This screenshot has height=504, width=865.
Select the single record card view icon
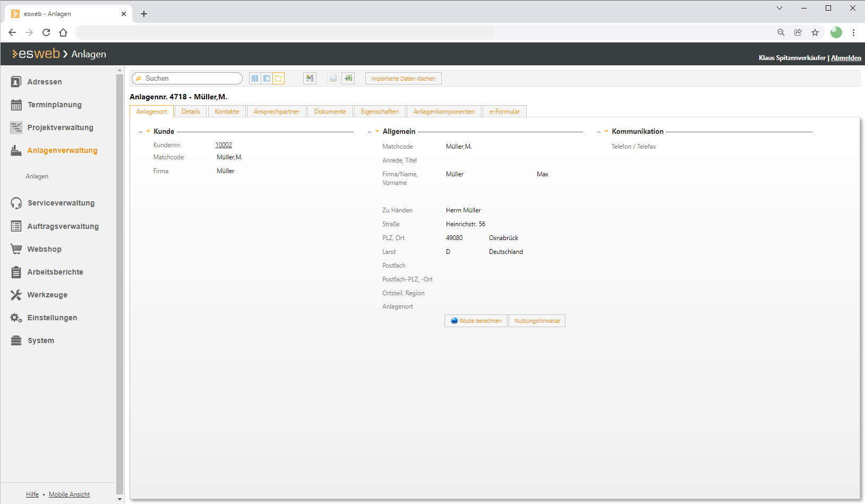(x=278, y=79)
